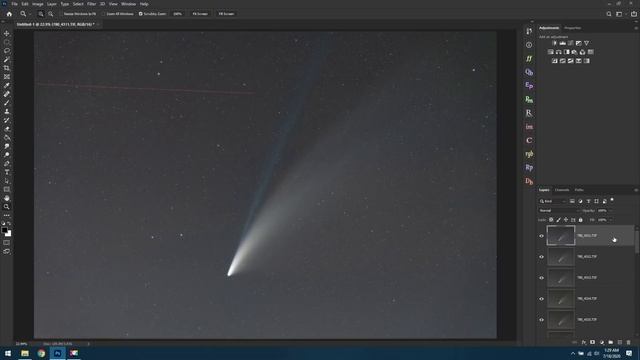Open the Image menu
Viewport: 640px width, 360px height.
38,4
